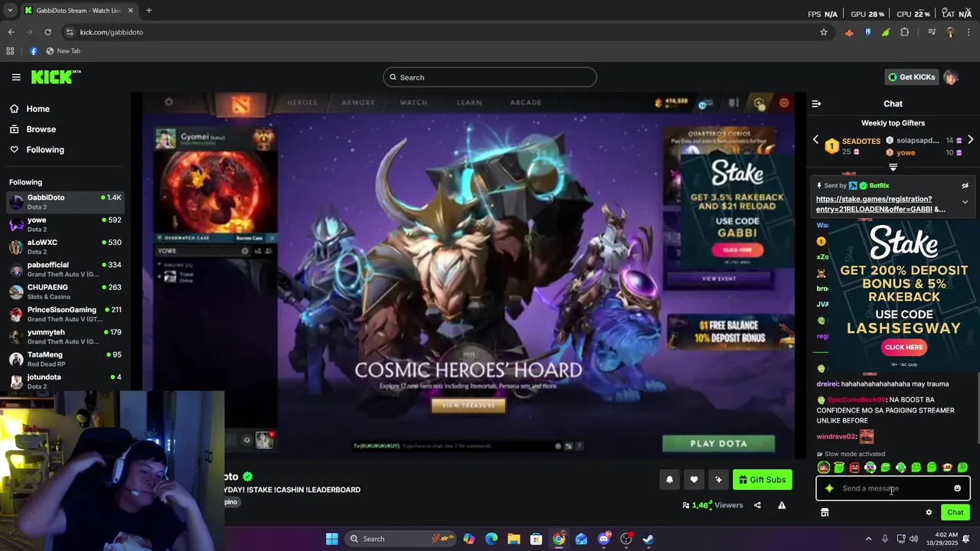Open the pinned stake.games registration link
This screenshot has width=980, height=551.
coord(880,204)
